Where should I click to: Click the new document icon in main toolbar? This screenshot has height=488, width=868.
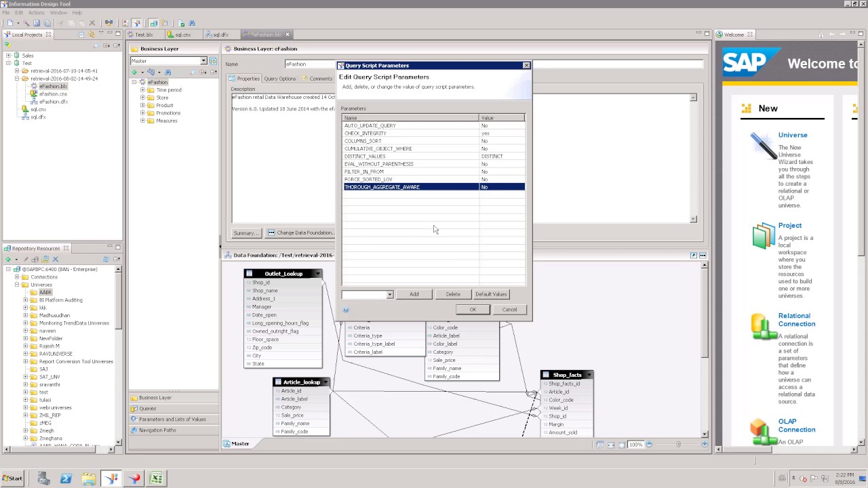[x=10, y=23]
